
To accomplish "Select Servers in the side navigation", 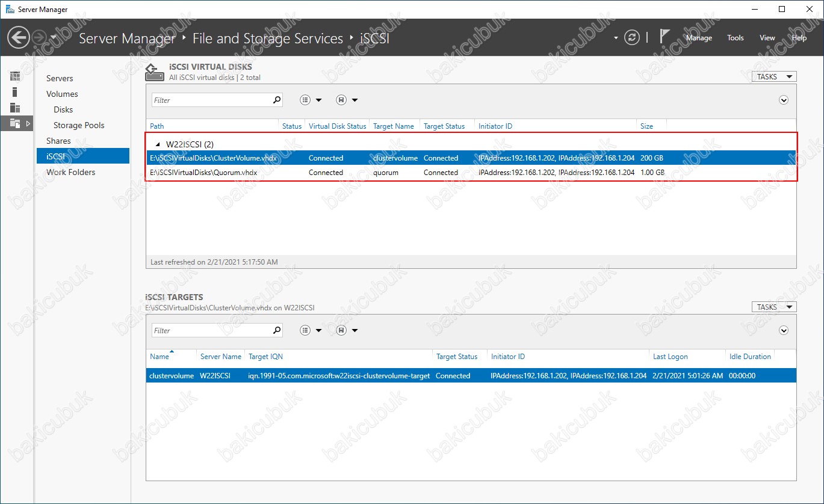I will pos(60,78).
